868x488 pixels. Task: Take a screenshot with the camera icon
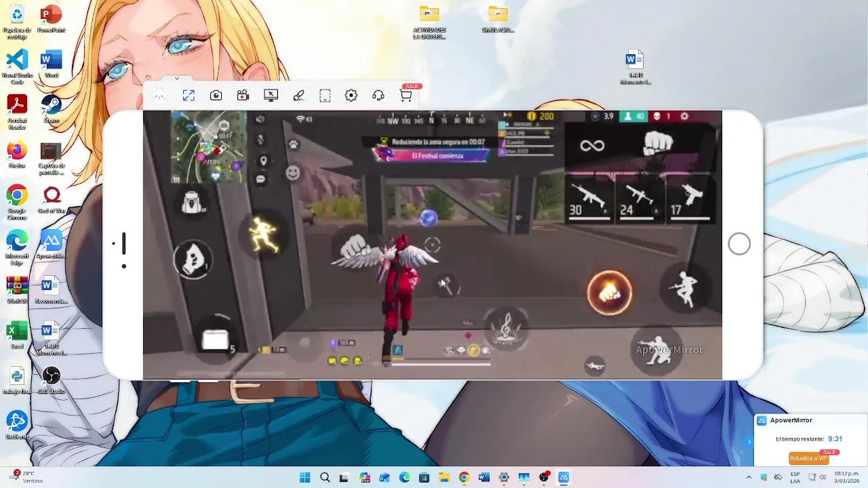(216, 96)
